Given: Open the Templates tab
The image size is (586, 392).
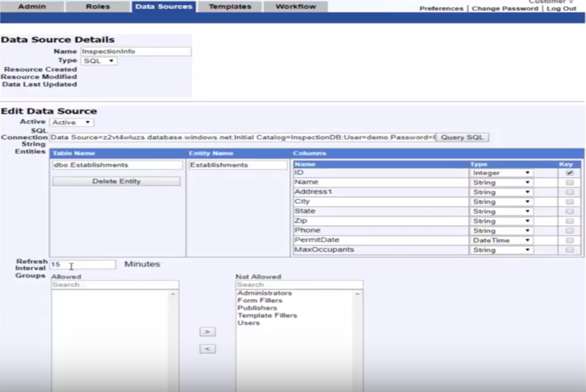Looking at the screenshot, I should tap(230, 6).
